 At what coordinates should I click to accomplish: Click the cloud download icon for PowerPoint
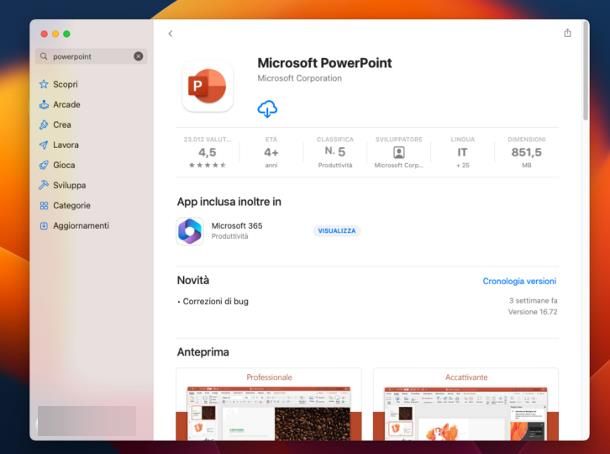point(267,109)
